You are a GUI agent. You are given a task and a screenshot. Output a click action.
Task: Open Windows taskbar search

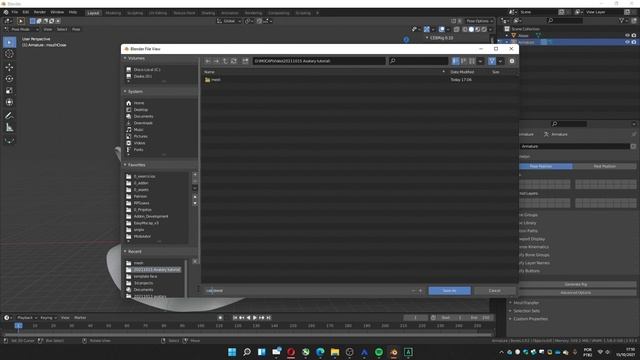click(247, 352)
